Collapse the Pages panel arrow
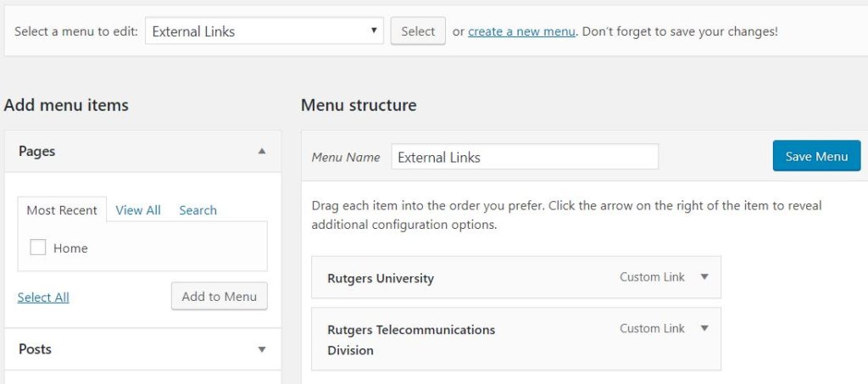The height and width of the screenshot is (384, 868). point(262,151)
